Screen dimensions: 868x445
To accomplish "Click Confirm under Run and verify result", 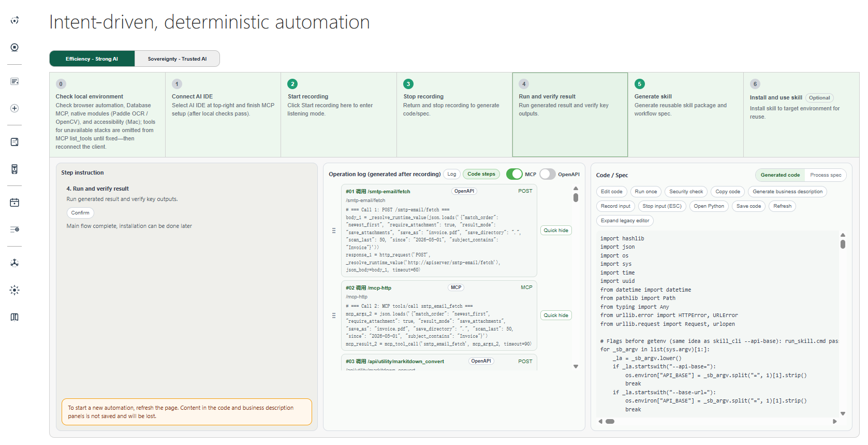I will [x=80, y=213].
